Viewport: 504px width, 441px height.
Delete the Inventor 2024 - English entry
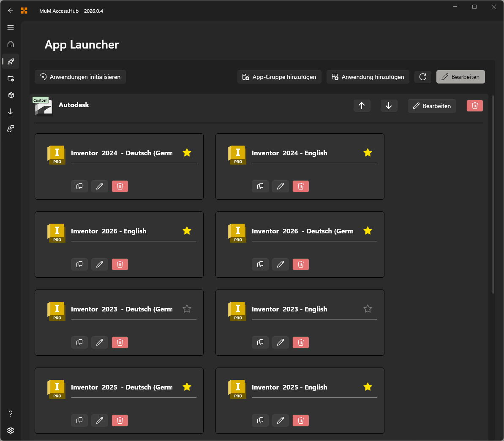[x=301, y=186]
